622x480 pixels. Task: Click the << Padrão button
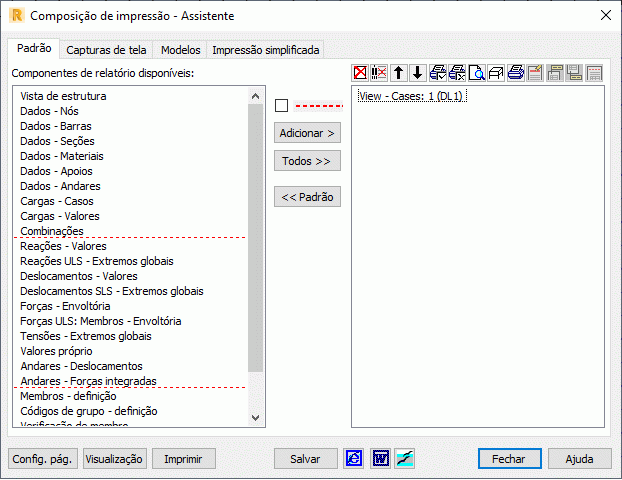click(x=307, y=197)
